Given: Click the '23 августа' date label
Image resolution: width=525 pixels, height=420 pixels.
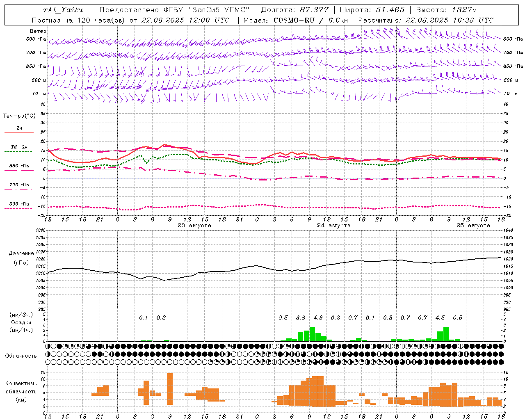Looking at the screenshot, I should click(x=194, y=225).
